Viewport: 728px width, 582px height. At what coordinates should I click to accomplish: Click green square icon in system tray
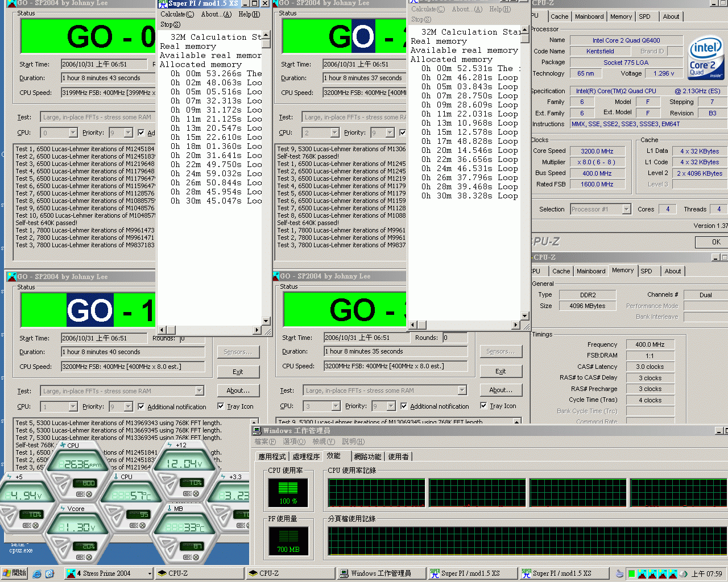click(x=631, y=573)
